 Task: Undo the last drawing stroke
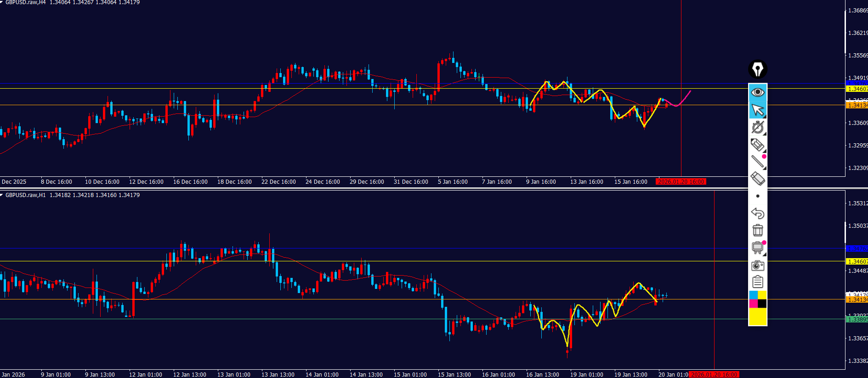pos(757,213)
